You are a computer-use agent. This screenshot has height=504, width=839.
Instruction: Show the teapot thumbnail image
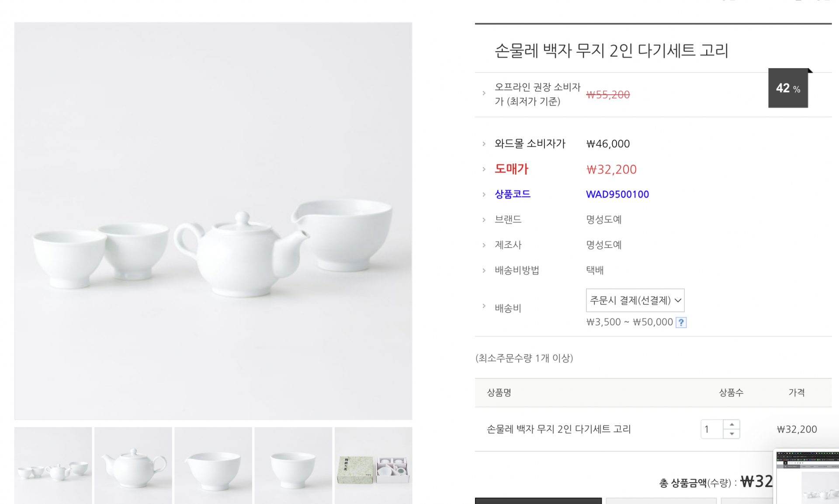click(133, 466)
